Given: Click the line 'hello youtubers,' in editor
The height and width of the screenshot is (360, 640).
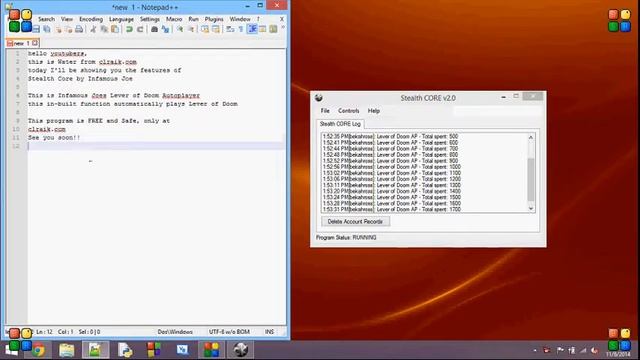Looking at the screenshot, I should tap(58, 53).
